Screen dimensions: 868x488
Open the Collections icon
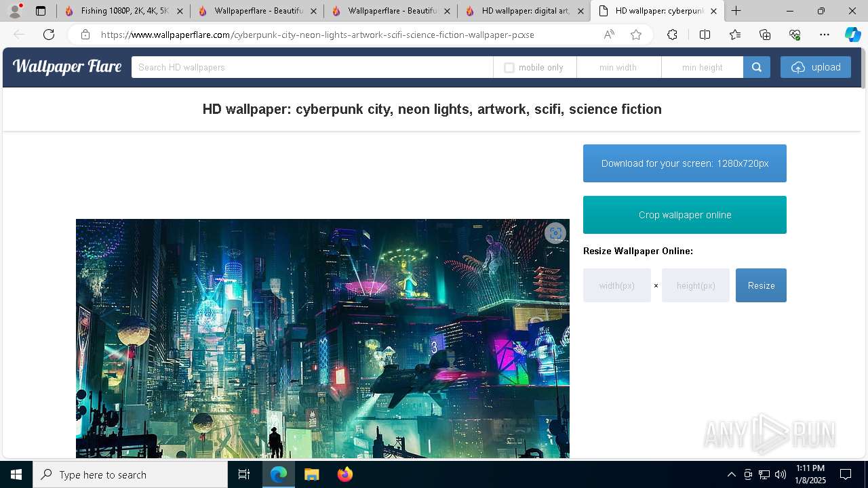[765, 35]
